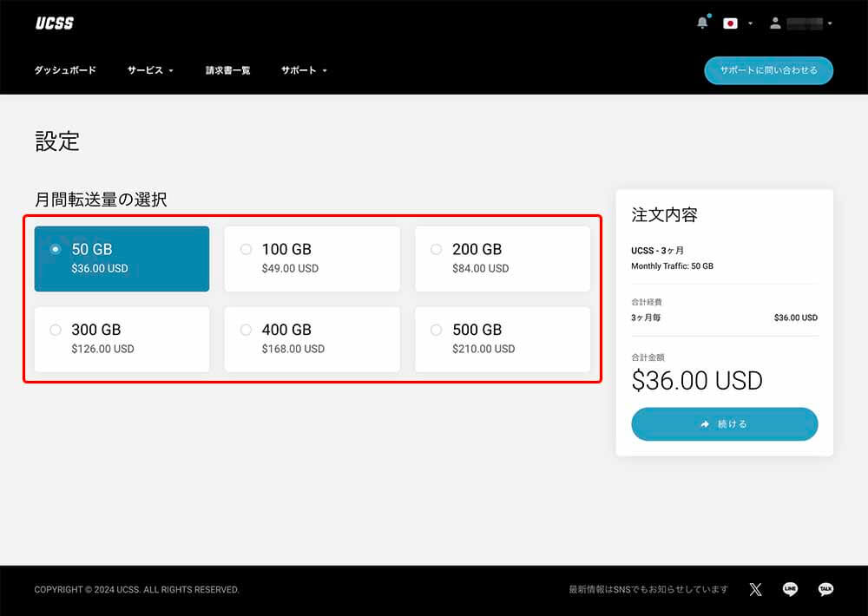The height and width of the screenshot is (616, 868).
Task: Go to ダッシュボード in navigation
Action: (65, 70)
